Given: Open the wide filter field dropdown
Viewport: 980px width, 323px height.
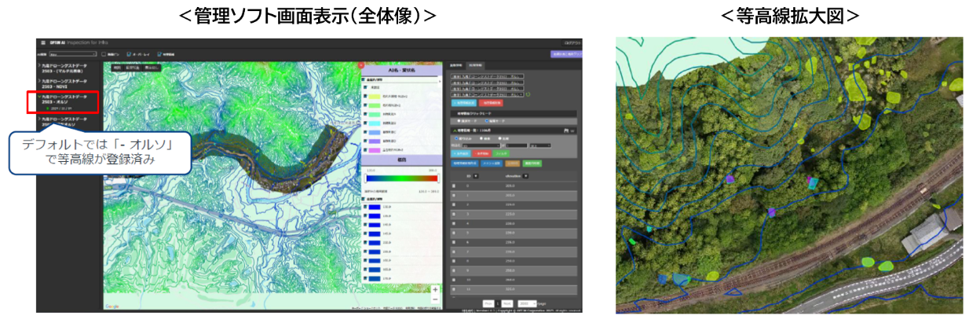Looking at the screenshot, I should 481,145.
